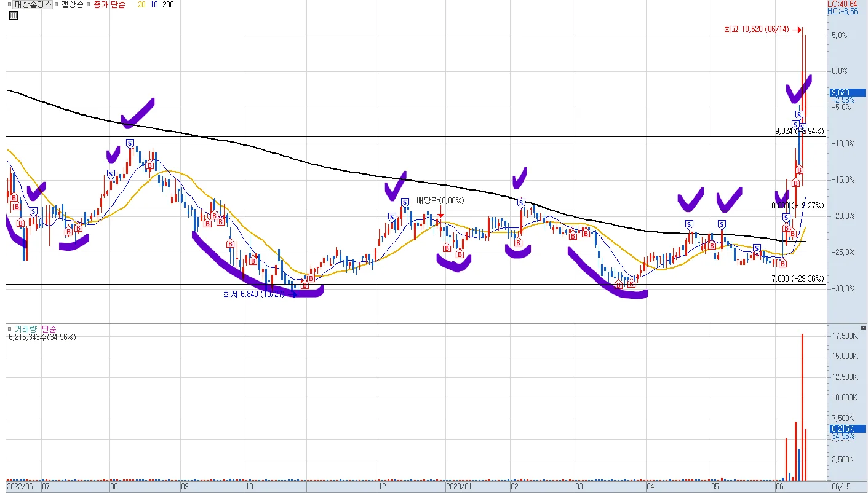Select the 9,024 (-8.94%) horizontal line label
Screen dimensions: 868x493
(x=799, y=131)
